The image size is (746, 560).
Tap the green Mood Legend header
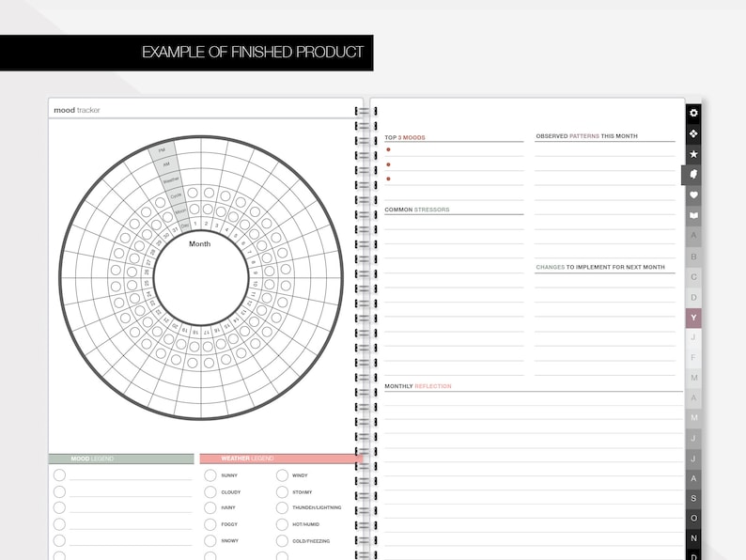(x=121, y=459)
